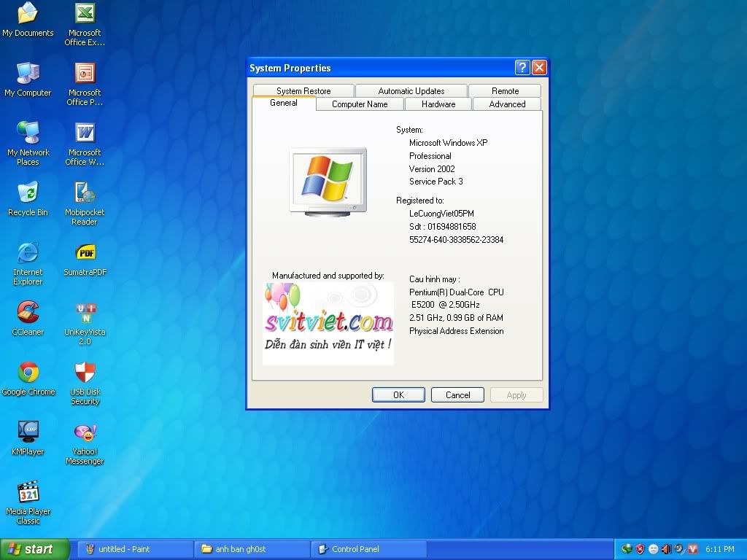This screenshot has width=747, height=560.
Task: Click the Manufactured and supported by label
Action: (328, 276)
